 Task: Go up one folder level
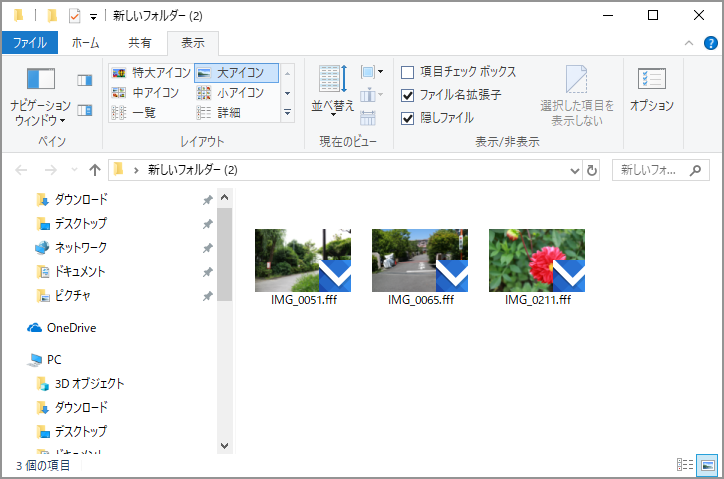[95, 170]
